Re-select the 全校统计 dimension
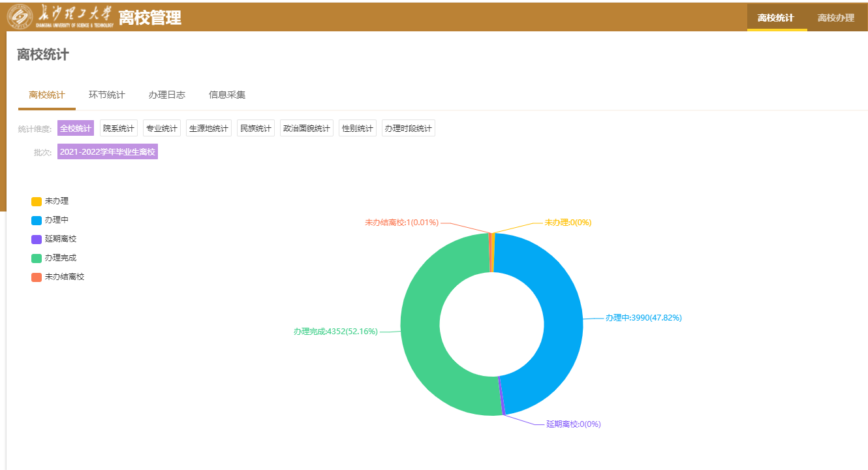Viewport: 868px width, 470px height. coord(75,128)
